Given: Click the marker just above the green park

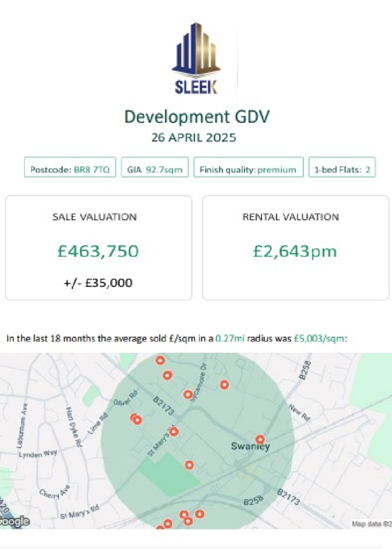Looking at the screenshot, I should pos(189,465).
